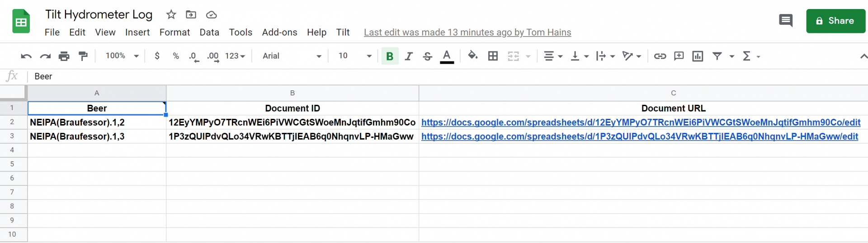This screenshot has width=868, height=243.
Task: Click the insert comment icon
Action: [679, 56]
